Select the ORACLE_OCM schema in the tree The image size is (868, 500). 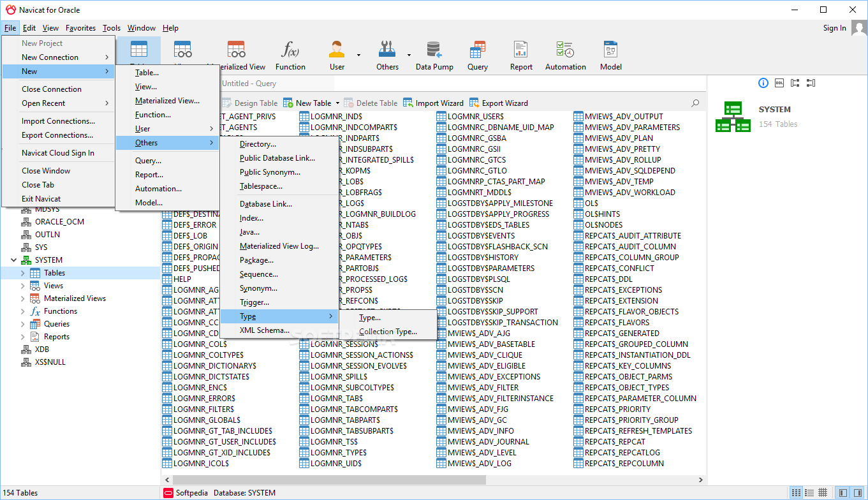click(60, 222)
